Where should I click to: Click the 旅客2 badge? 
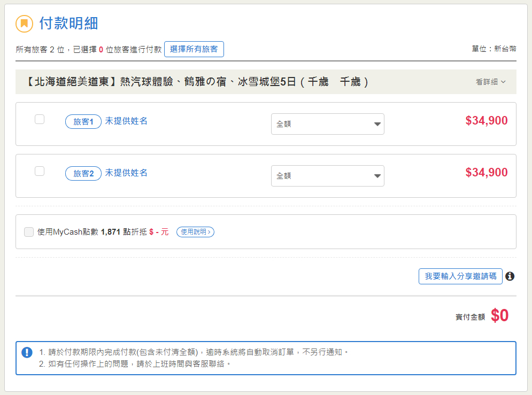pyautogui.click(x=83, y=174)
